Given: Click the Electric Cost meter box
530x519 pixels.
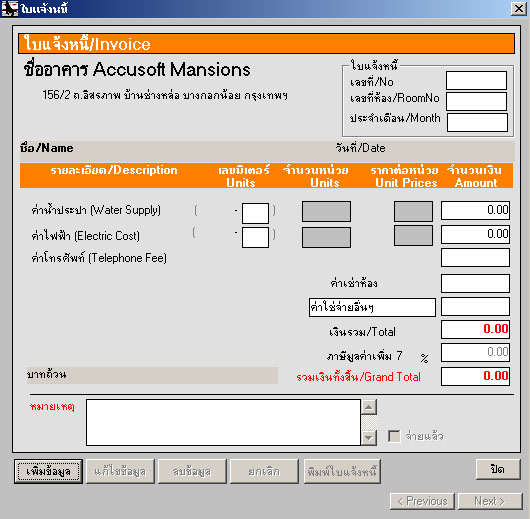Looking at the screenshot, I should (255, 237).
